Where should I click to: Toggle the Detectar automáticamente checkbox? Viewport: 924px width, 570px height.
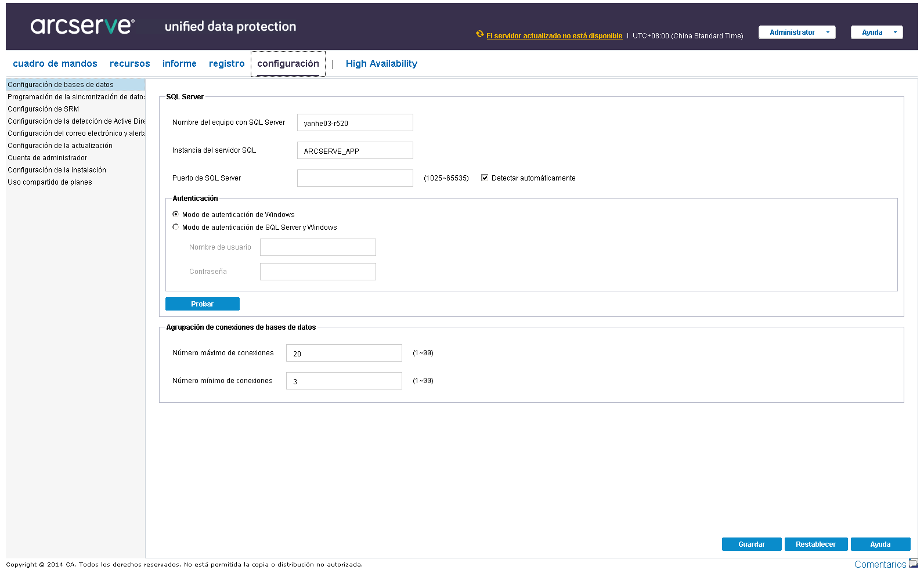click(x=485, y=178)
